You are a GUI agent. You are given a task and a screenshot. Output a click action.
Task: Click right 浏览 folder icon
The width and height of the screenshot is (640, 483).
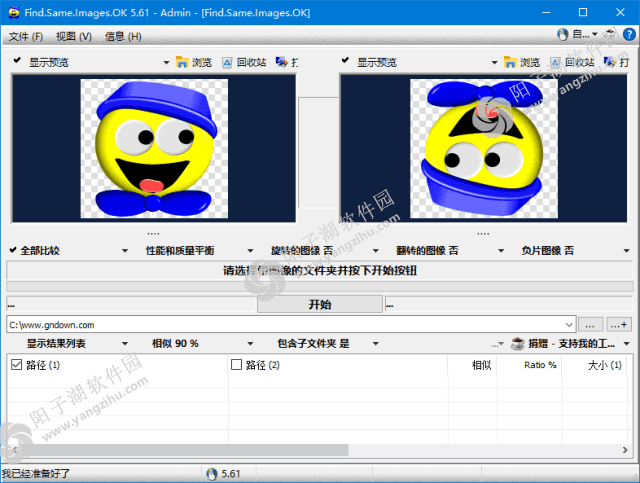[510, 62]
